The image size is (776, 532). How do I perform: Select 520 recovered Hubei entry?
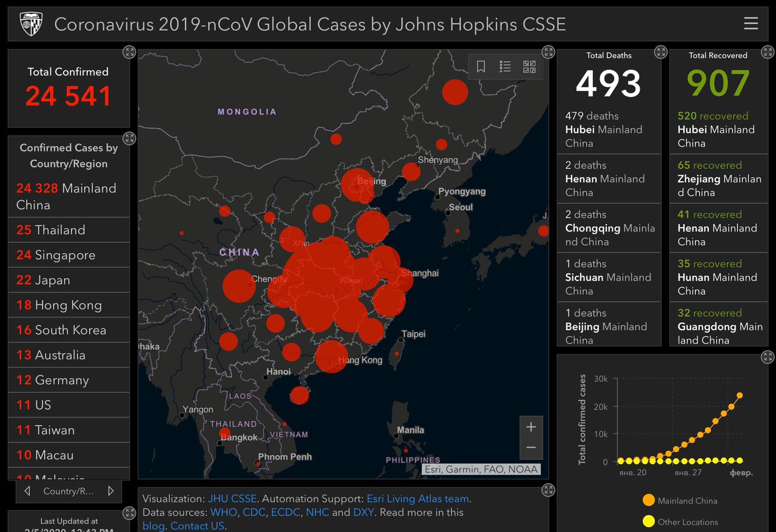718,129
